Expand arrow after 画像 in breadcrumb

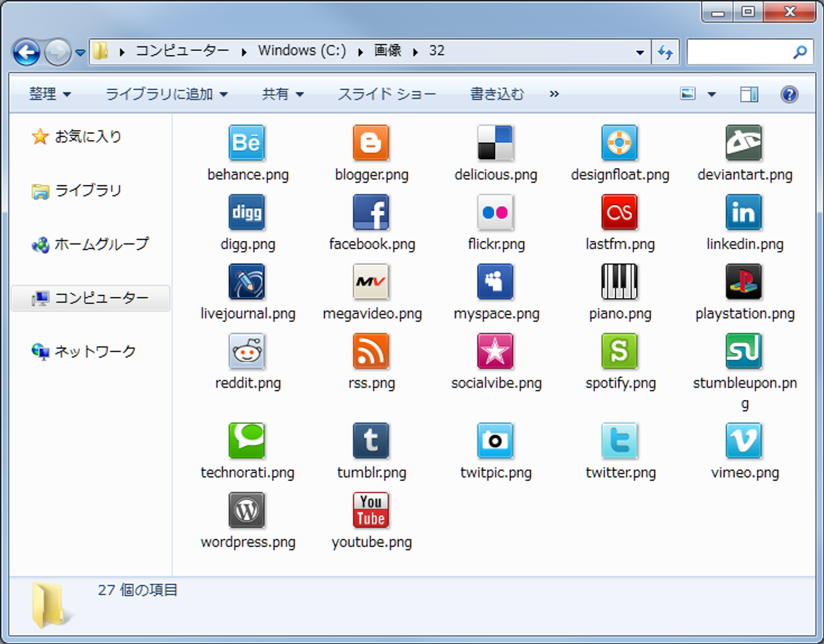coord(415,52)
